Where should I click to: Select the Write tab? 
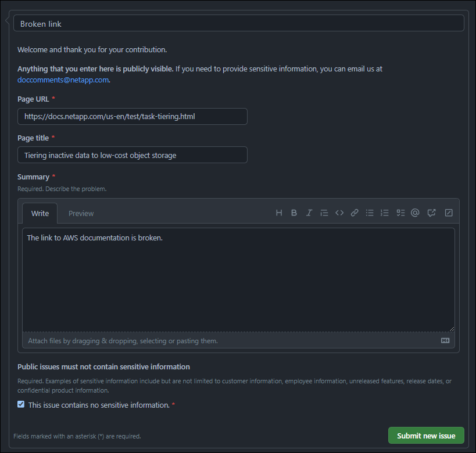40,213
